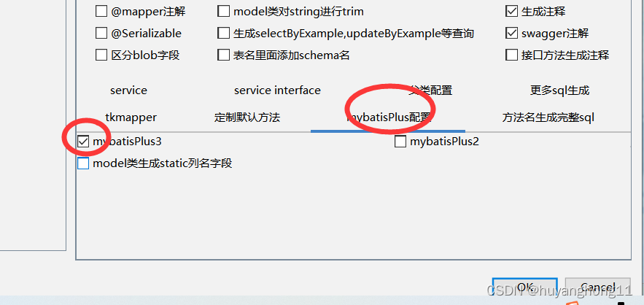Tick 表名里面添加schema名 checkbox
Screen dimensions: 644x305
click(x=223, y=55)
